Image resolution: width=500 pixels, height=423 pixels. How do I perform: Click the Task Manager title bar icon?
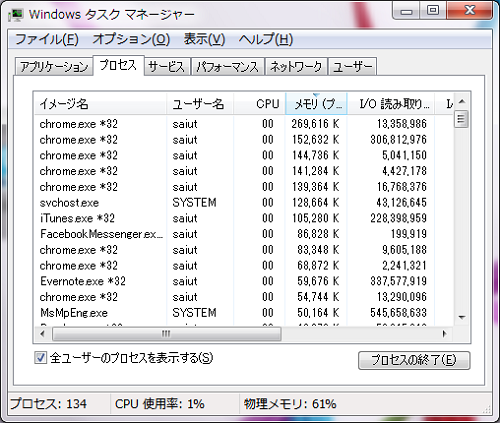(16, 15)
